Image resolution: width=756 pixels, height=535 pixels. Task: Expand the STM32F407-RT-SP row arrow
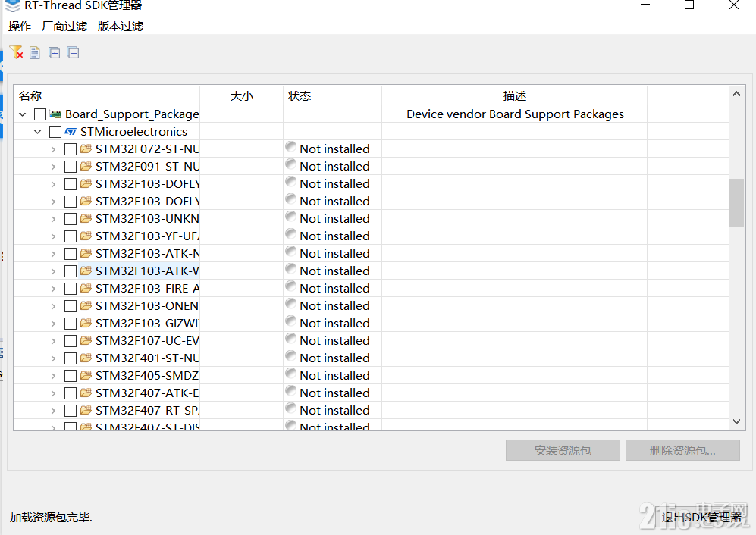tap(53, 411)
